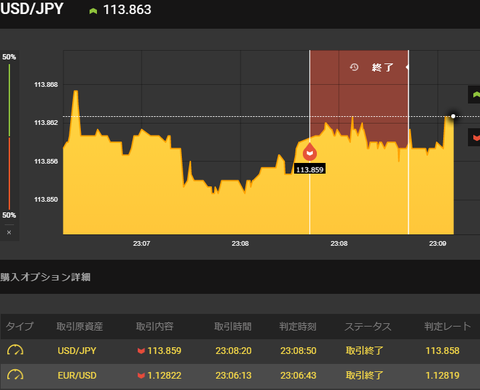
Task: Click the 取引終了 status in the USD/JPY row
Action: (364, 351)
